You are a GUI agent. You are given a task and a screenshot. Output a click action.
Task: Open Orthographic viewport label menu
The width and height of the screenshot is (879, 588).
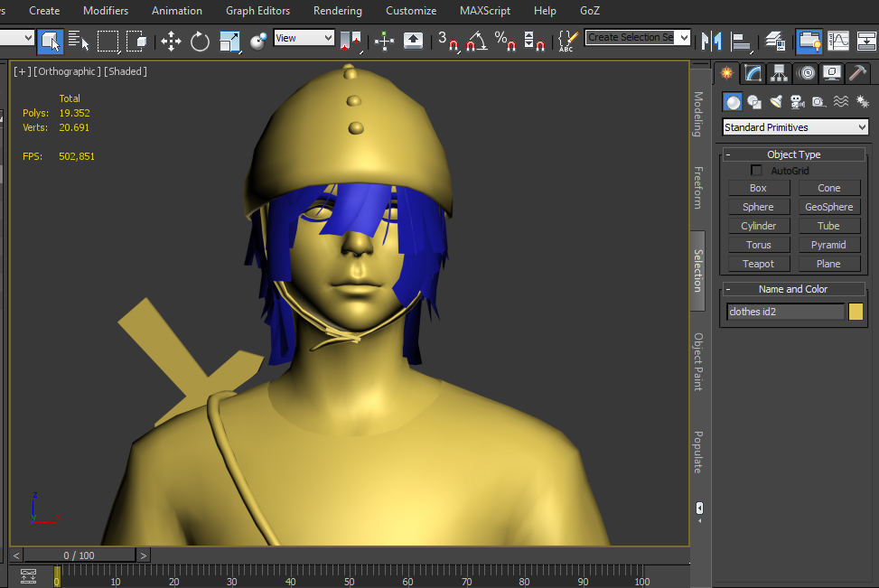coord(67,71)
